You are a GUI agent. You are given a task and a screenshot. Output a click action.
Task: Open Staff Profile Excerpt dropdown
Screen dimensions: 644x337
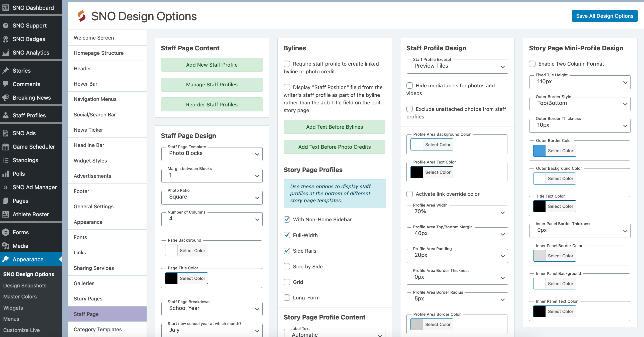pos(457,67)
